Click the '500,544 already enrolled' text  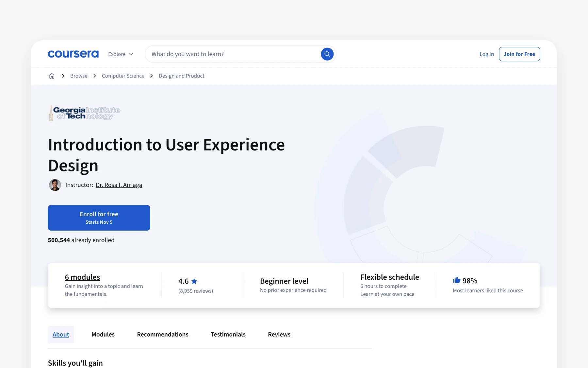(81, 240)
